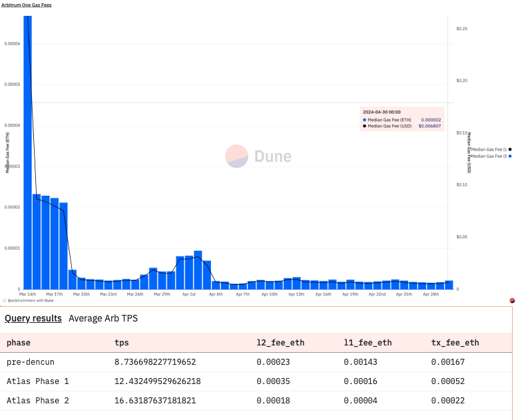This screenshot has height=420, width=516.
Task: Click the tps value 8.736698227719652
Action: click(x=155, y=362)
